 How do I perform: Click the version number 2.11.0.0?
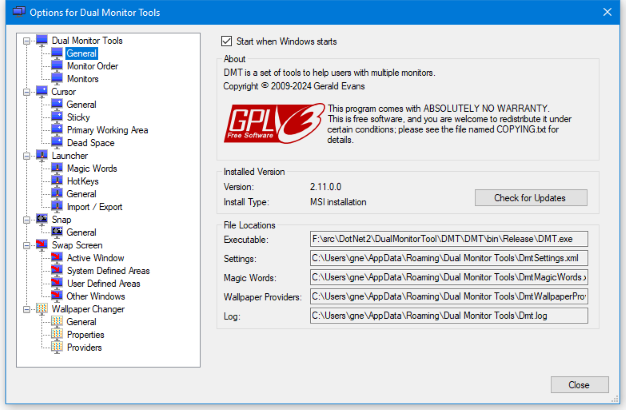tap(325, 187)
